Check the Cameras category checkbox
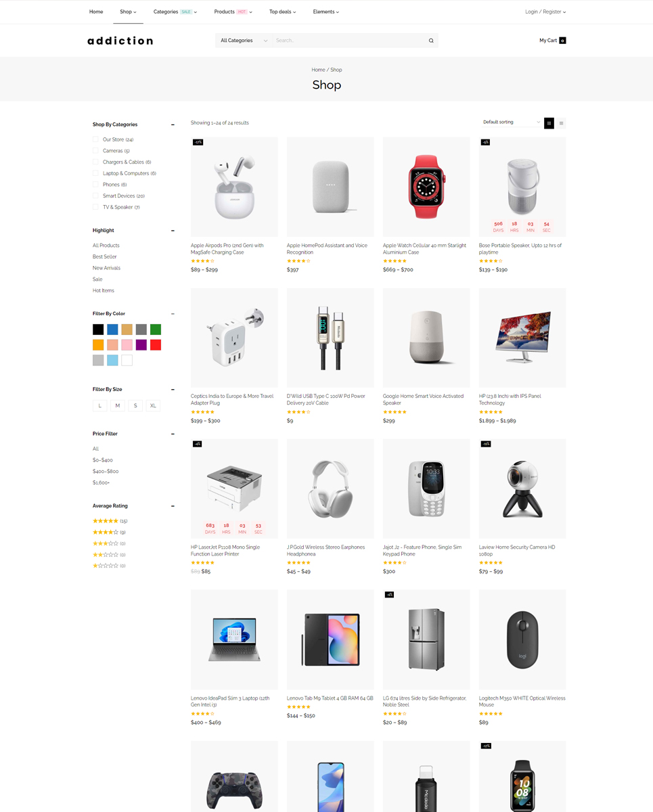653x812 pixels. click(95, 151)
